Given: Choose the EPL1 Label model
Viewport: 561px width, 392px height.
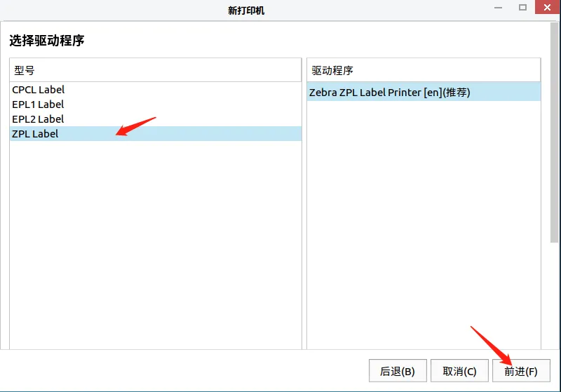Looking at the screenshot, I should 38,104.
